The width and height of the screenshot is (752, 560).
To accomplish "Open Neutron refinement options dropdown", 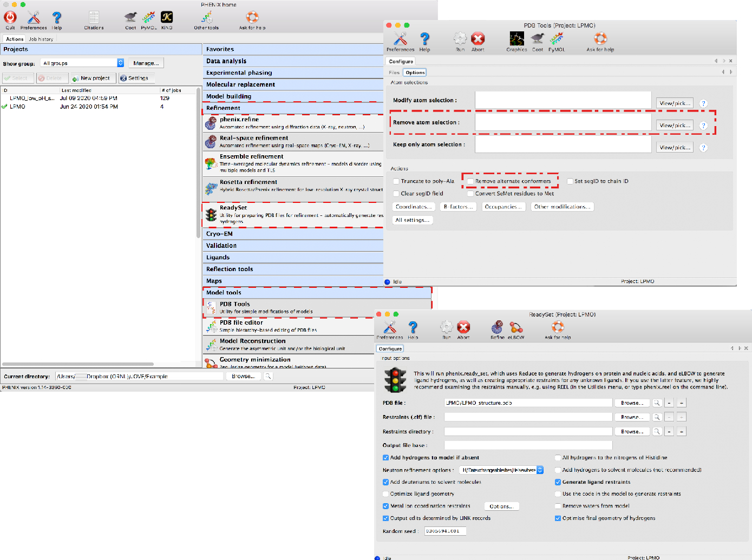I will pyautogui.click(x=501, y=470).
